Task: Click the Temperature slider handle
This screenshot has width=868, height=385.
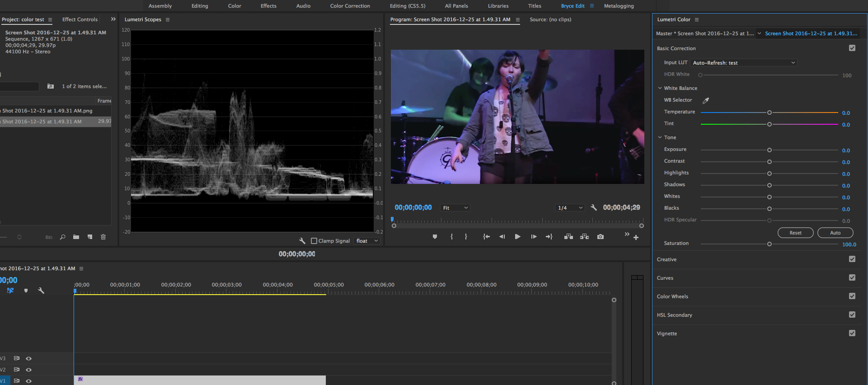Action: point(769,113)
